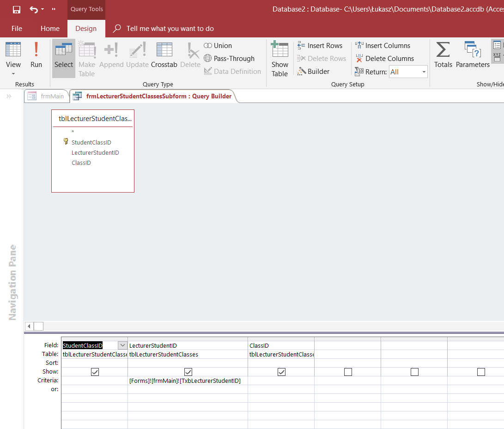Screen dimensions: 504x429
Task: Expand the Return All combo box
Action: point(424,72)
